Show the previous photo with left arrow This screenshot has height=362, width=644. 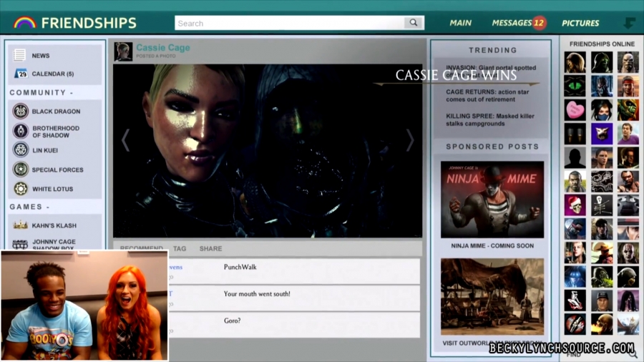pyautogui.click(x=126, y=140)
